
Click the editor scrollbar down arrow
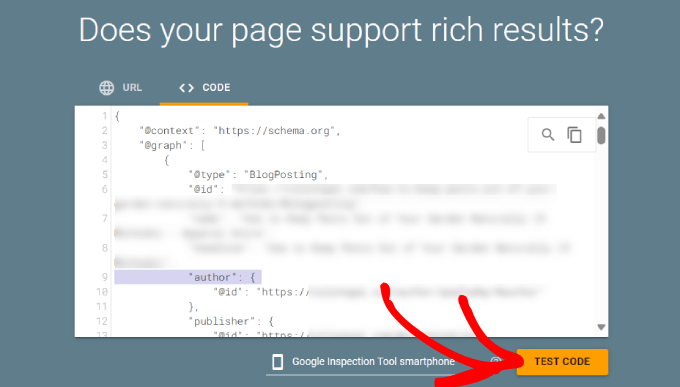[x=601, y=327]
